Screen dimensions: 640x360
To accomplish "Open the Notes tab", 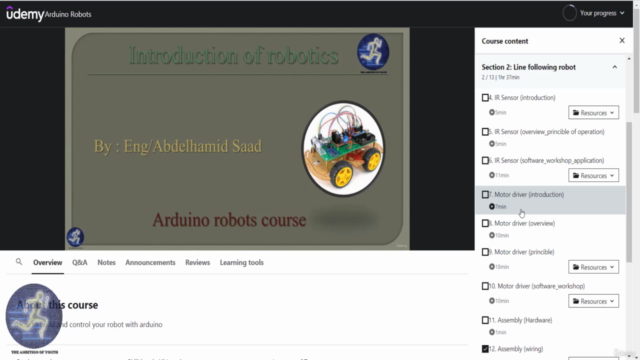I will click(106, 262).
